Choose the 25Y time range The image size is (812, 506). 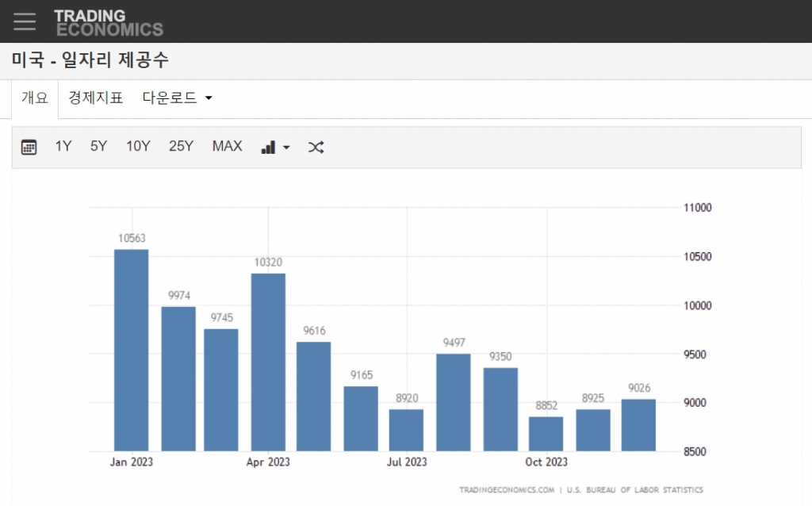[181, 146]
